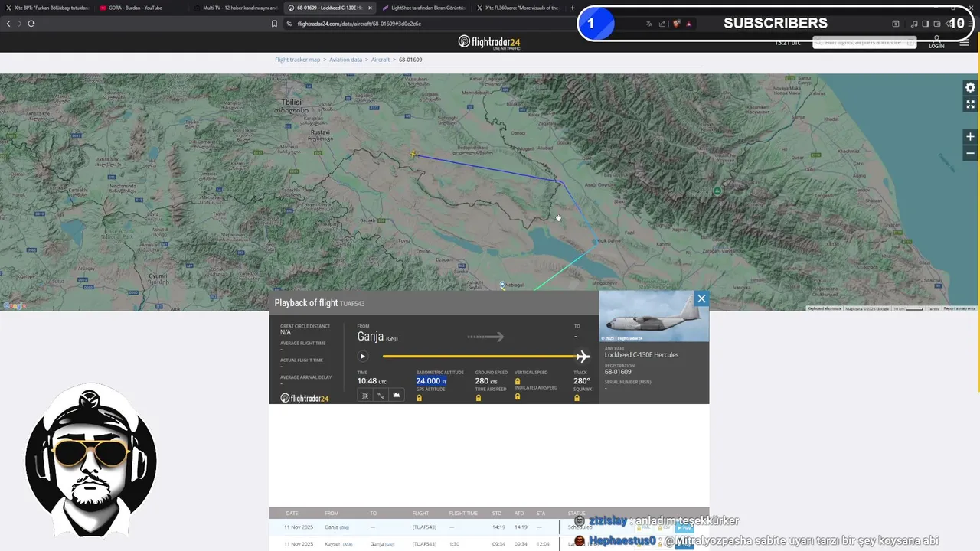
Task: Click the Play button in Ganja row
Action: 684,527
